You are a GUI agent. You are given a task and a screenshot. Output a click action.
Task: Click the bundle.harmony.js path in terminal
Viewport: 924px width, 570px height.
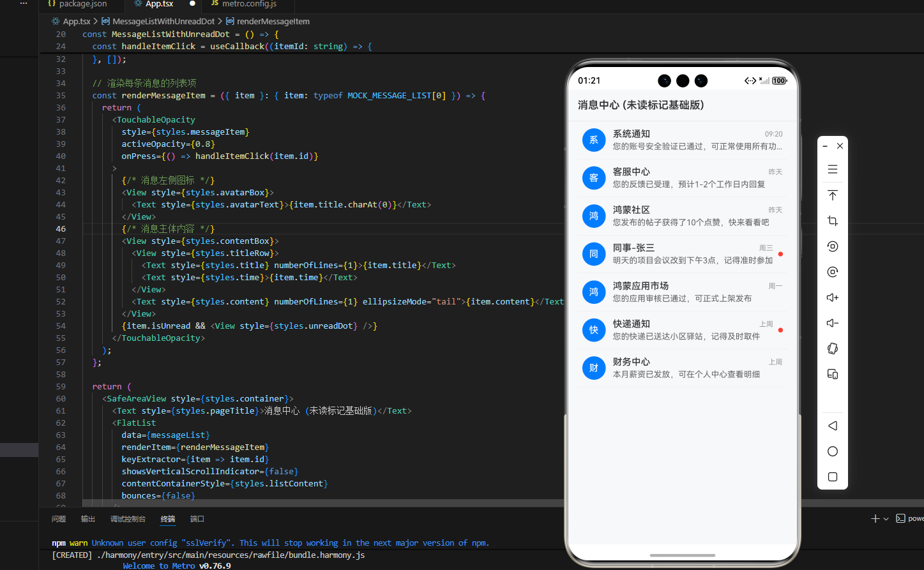(231, 555)
